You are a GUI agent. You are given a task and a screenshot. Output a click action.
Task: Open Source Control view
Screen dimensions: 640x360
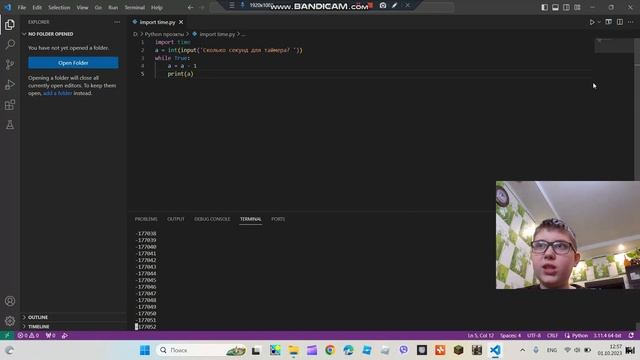(x=10, y=64)
